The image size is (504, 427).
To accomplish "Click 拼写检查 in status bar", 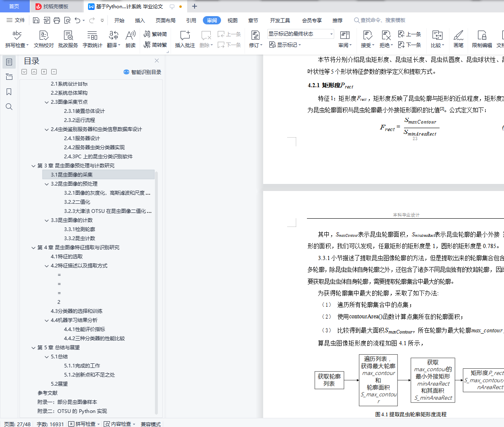I will pyautogui.click(x=84, y=424).
